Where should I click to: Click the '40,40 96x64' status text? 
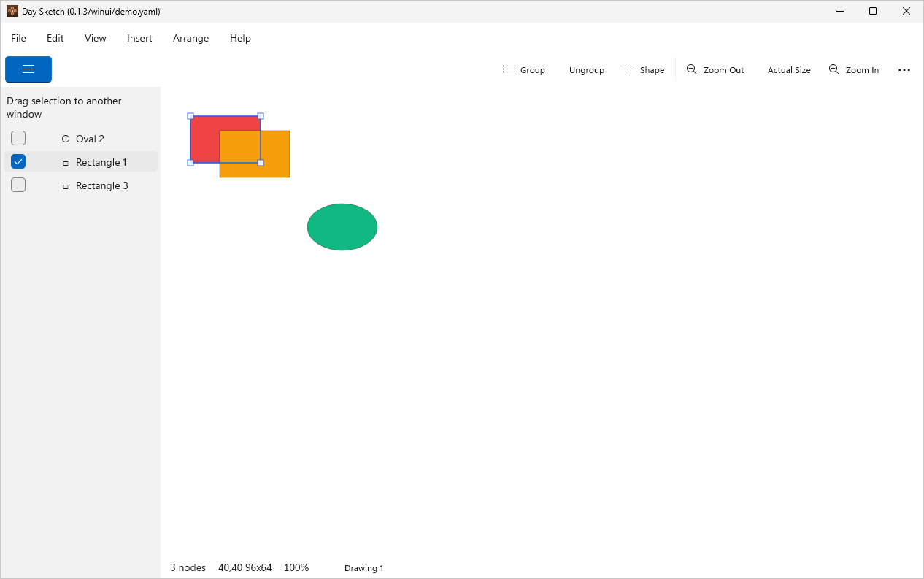pos(245,567)
